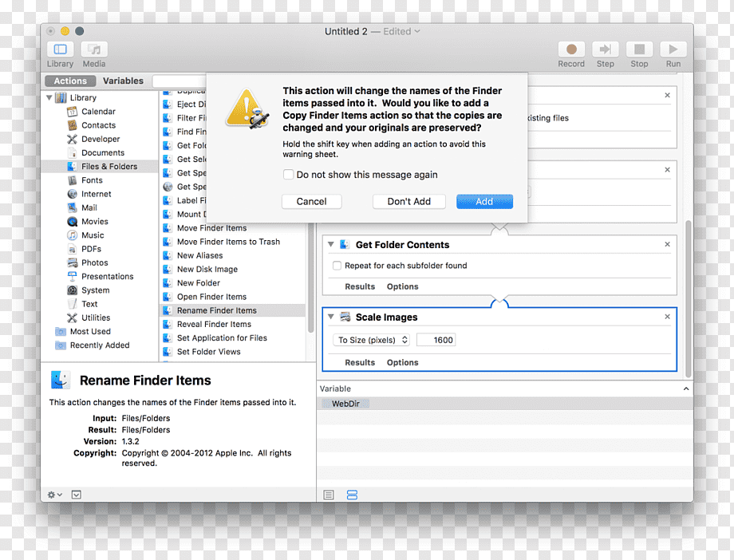Select the Utilities library category
Image resolution: width=734 pixels, height=560 pixels.
coord(96,317)
